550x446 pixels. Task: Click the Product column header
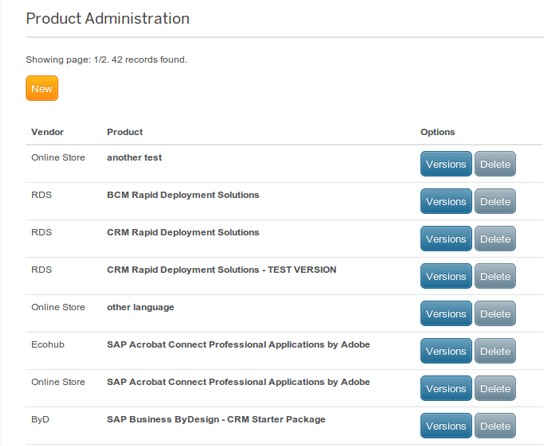pyautogui.click(x=125, y=132)
